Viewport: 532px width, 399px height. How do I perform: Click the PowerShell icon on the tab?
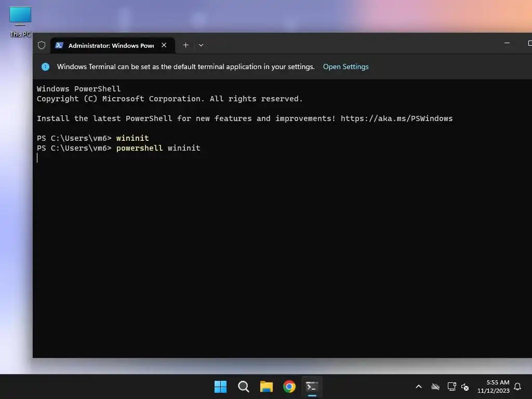pos(59,45)
